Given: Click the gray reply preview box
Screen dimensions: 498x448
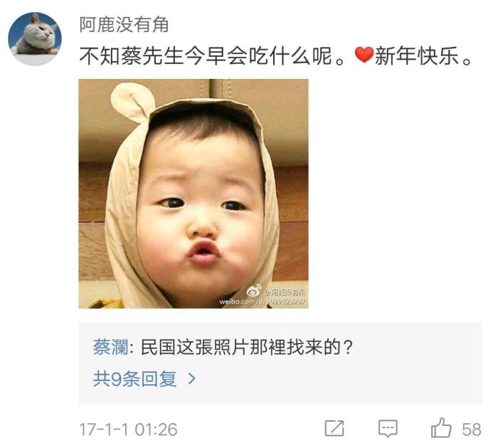Looking at the screenshot, I should click(x=280, y=363).
